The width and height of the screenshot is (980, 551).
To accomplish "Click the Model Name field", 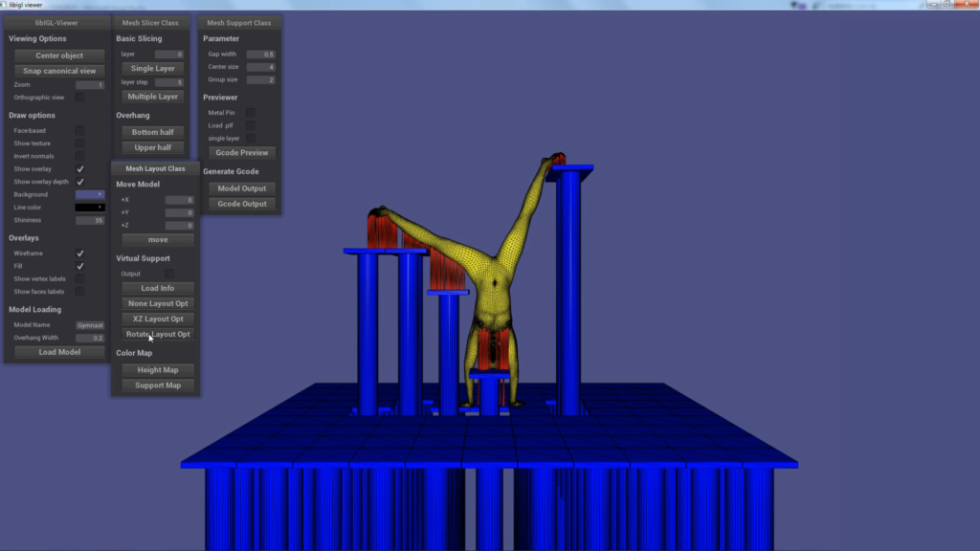I will (x=90, y=325).
